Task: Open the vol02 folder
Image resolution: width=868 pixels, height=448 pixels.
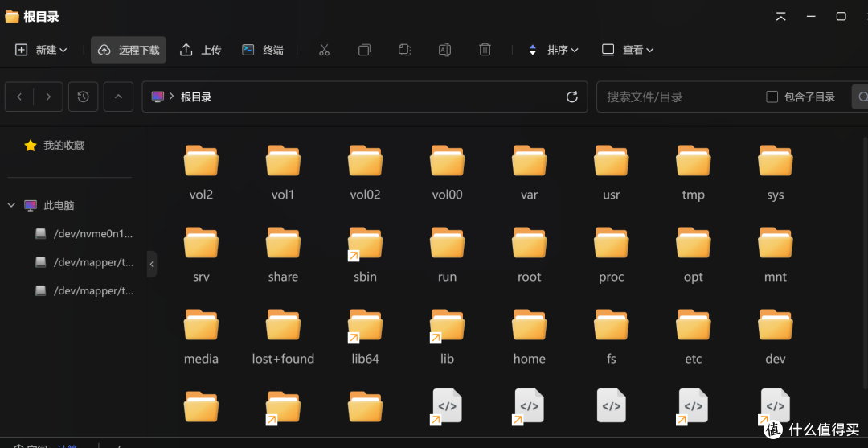Action: click(x=365, y=171)
